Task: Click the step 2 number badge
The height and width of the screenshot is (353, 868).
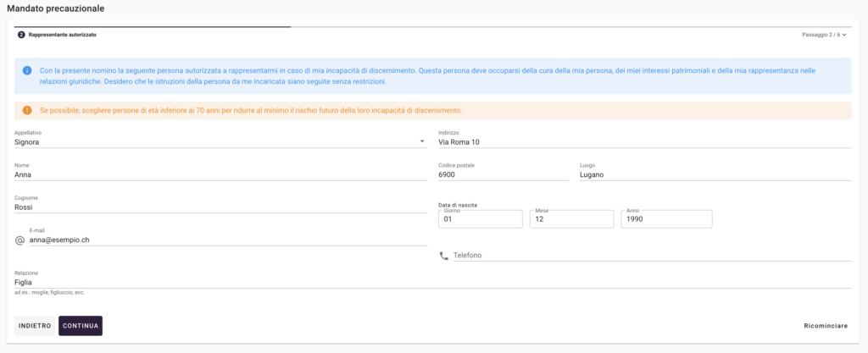Action: (21, 35)
